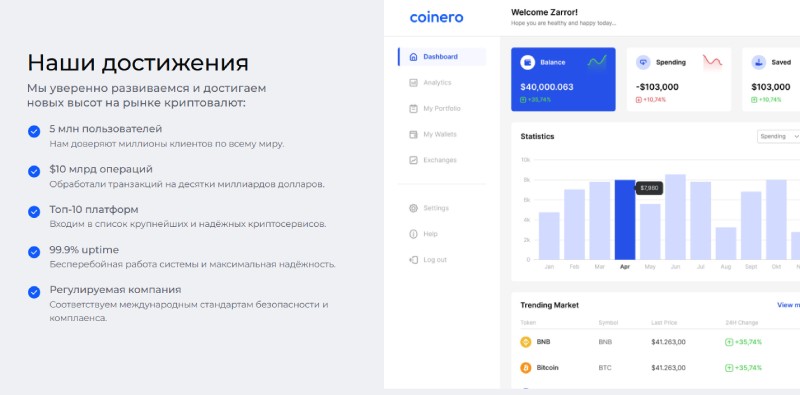The height and width of the screenshot is (395, 800).
Task: Click the My Wallets sidebar icon
Action: (x=413, y=134)
